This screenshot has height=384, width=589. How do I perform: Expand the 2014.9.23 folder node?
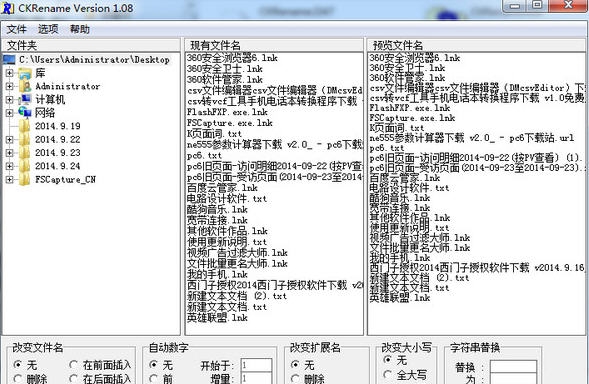[9, 153]
